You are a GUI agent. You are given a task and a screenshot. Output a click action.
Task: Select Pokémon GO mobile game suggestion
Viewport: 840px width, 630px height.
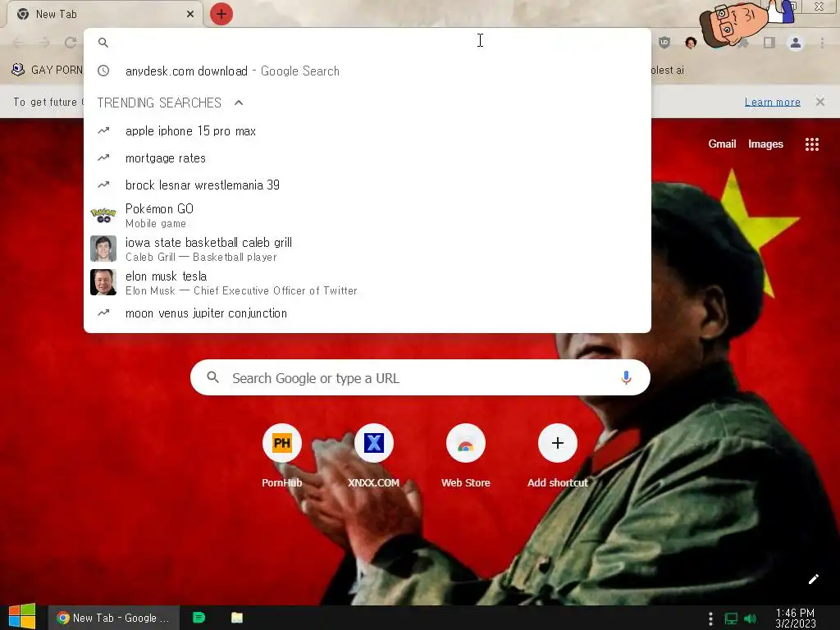pyautogui.click(x=367, y=216)
